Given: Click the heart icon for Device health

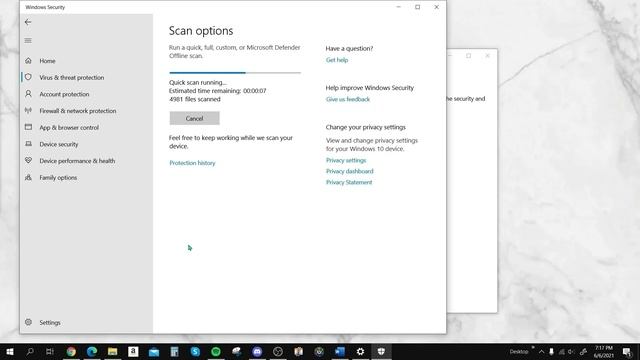Looking at the screenshot, I should pos(28,161).
